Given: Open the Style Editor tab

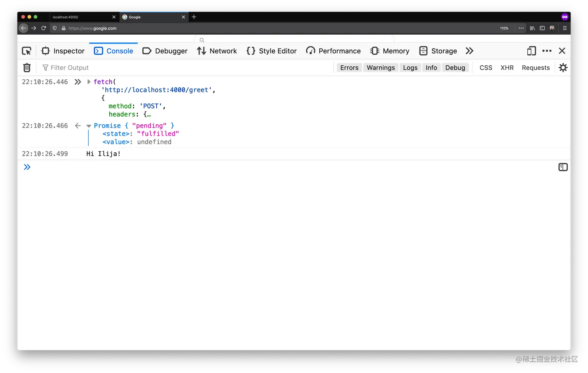Looking at the screenshot, I should (x=271, y=51).
